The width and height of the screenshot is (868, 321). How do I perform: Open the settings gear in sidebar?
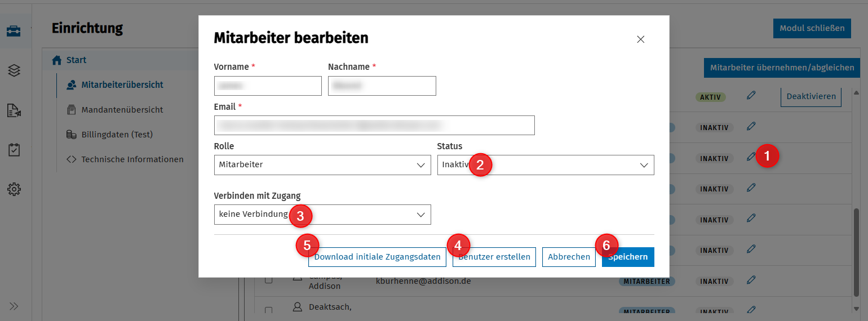pos(14,189)
